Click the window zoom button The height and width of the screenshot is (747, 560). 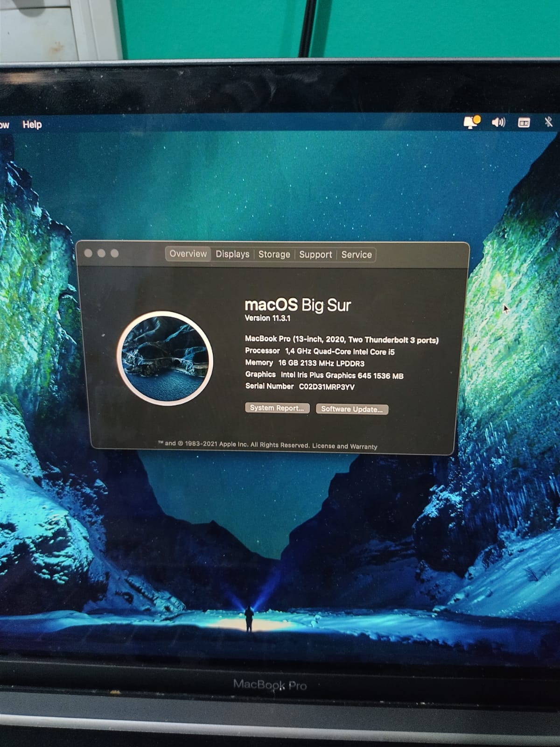[x=114, y=254]
